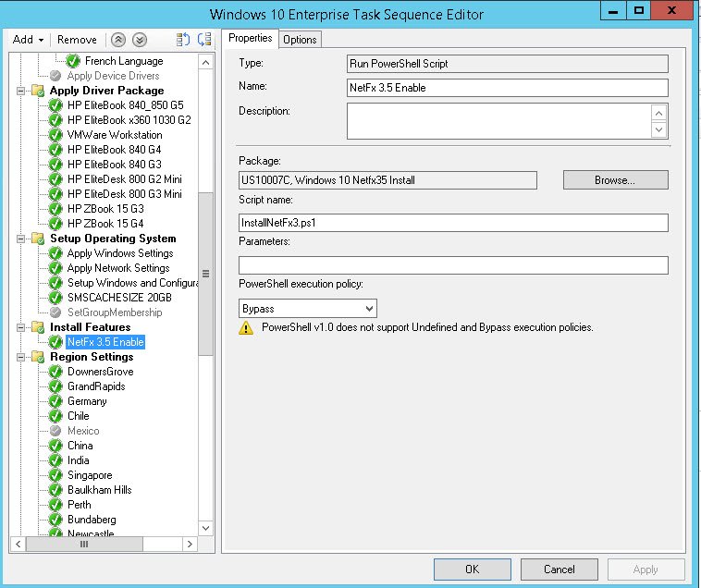The image size is (701, 588).
Task: Click the green check icon of NetFx 3.5 Enable
Action: pyautogui.click(x=55, y=342)
